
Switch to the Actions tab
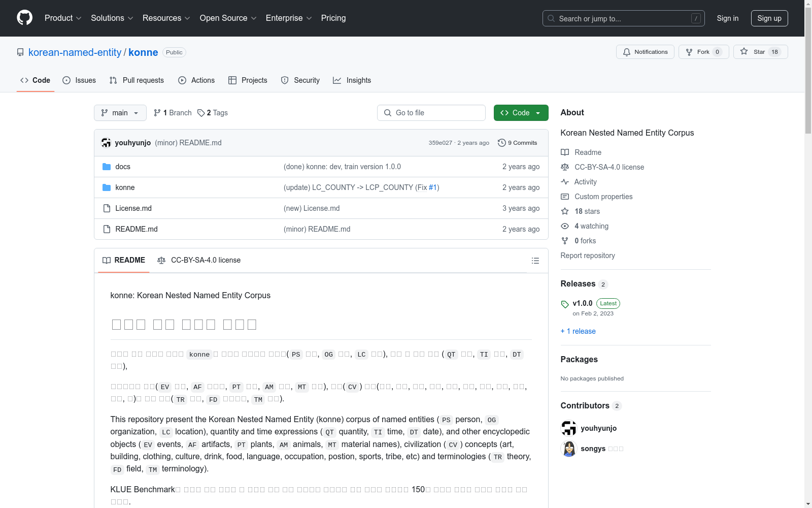196,80
